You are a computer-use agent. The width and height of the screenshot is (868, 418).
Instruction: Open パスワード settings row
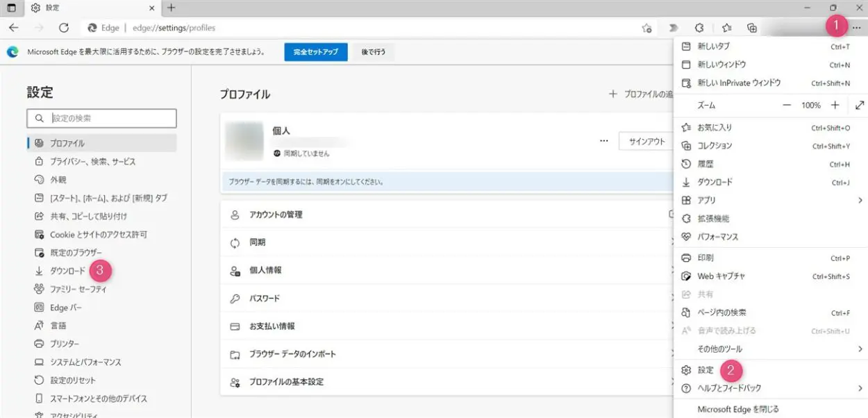click(446, 299)
